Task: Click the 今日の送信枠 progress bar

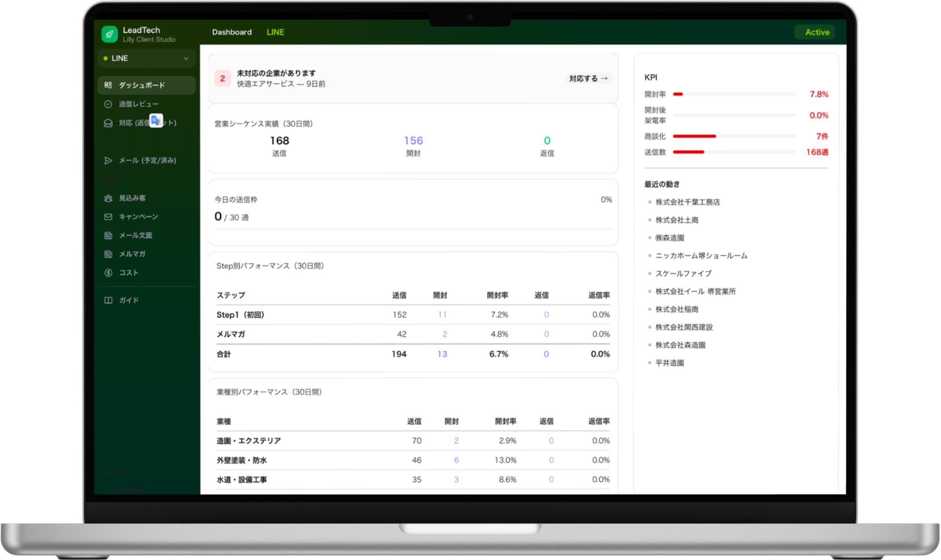Action: click(413, 229)
